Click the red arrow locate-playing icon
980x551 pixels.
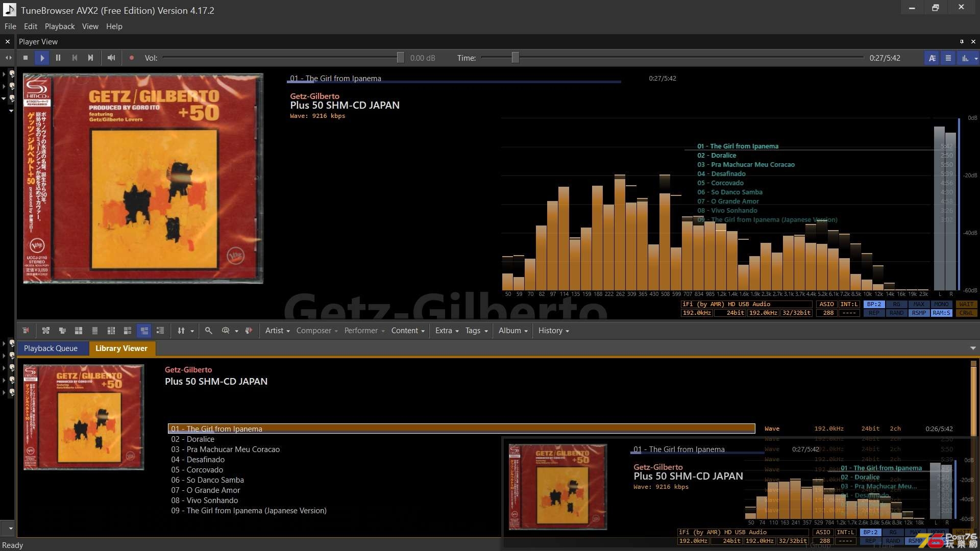pos(249,331)
